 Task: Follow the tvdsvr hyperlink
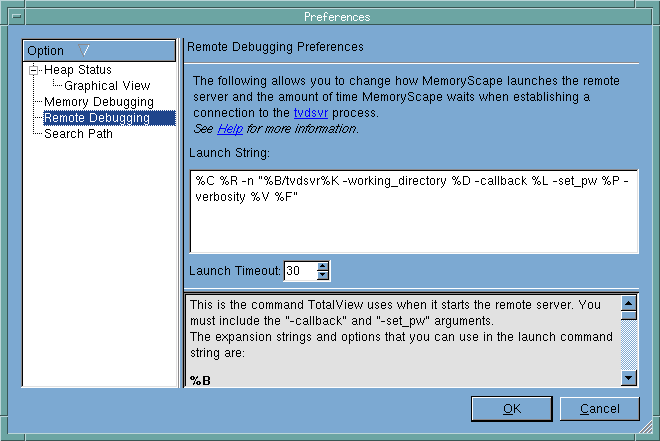point(297,113)
